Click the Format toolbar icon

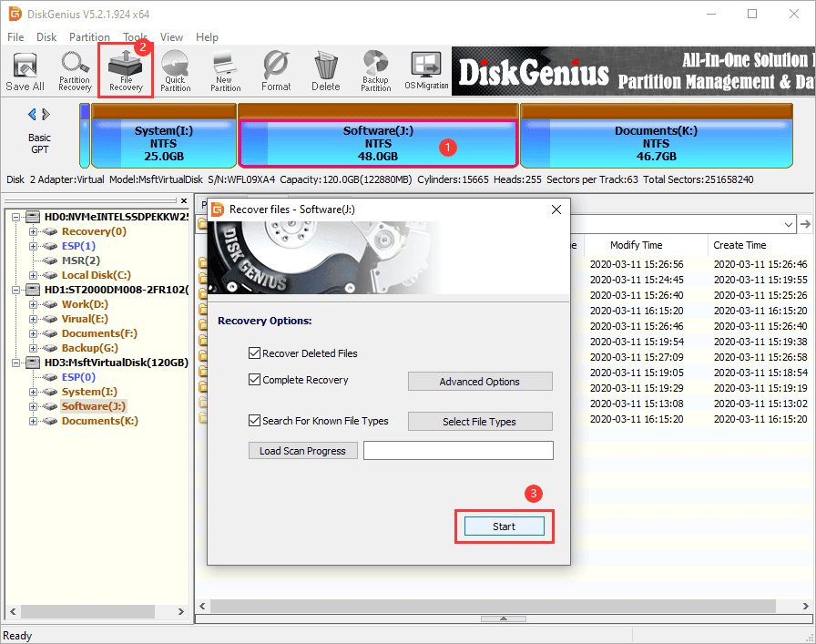(x=276, y=71)
